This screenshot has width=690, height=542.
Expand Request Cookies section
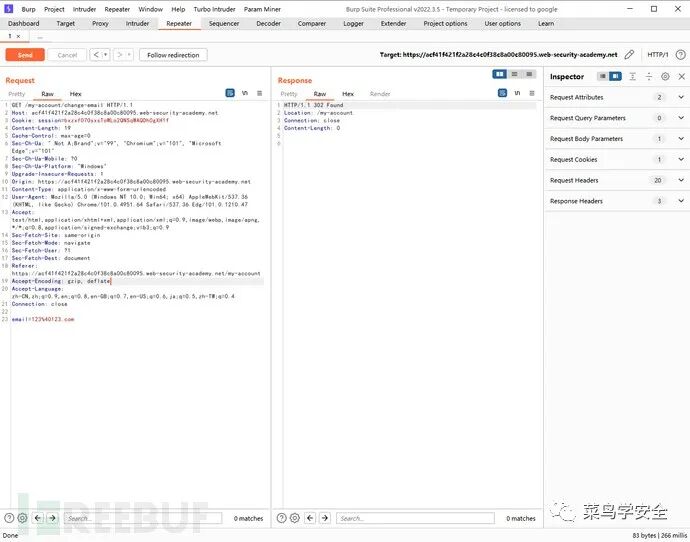click(617, 160)
